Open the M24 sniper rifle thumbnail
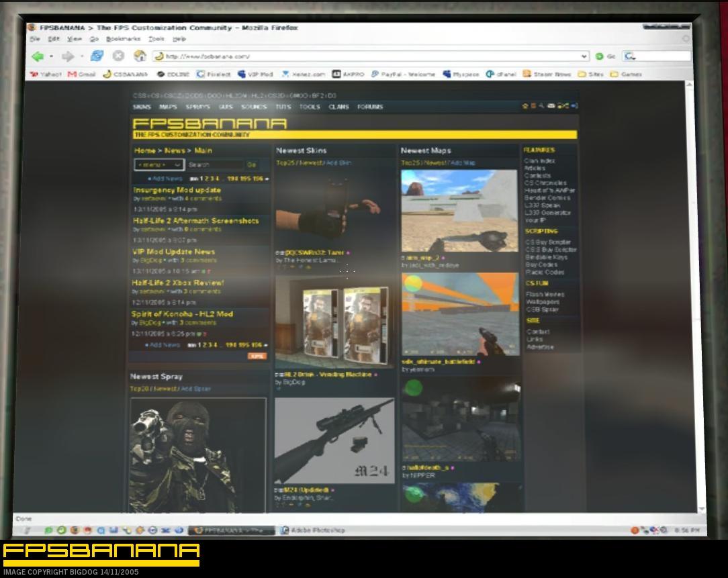This screenshot has width=728, height=578. [x=334, y=440]
